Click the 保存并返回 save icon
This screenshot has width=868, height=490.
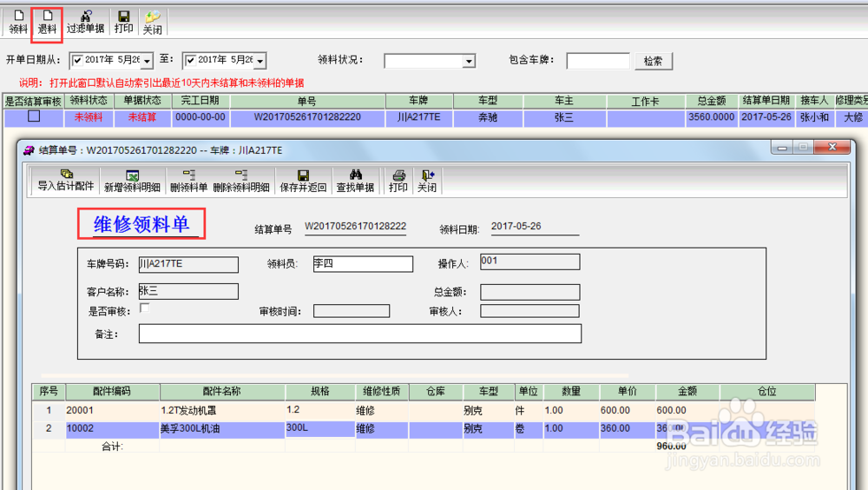click(x=303, y=181)
